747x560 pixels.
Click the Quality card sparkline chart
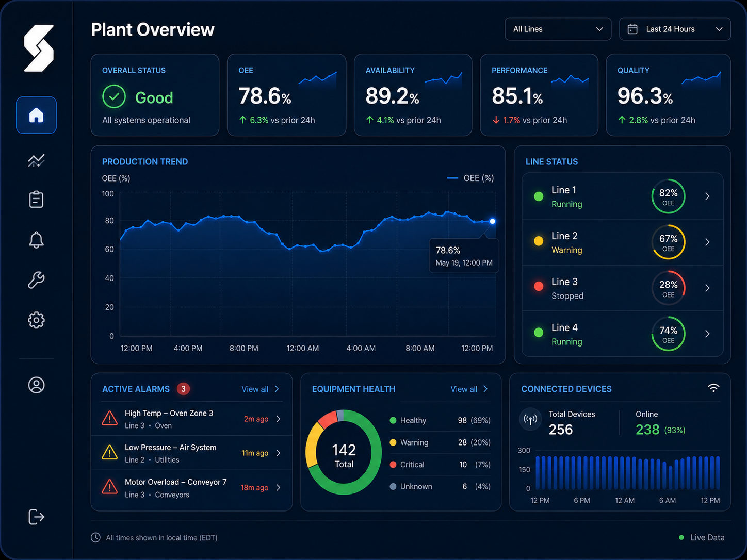[701, 80]
